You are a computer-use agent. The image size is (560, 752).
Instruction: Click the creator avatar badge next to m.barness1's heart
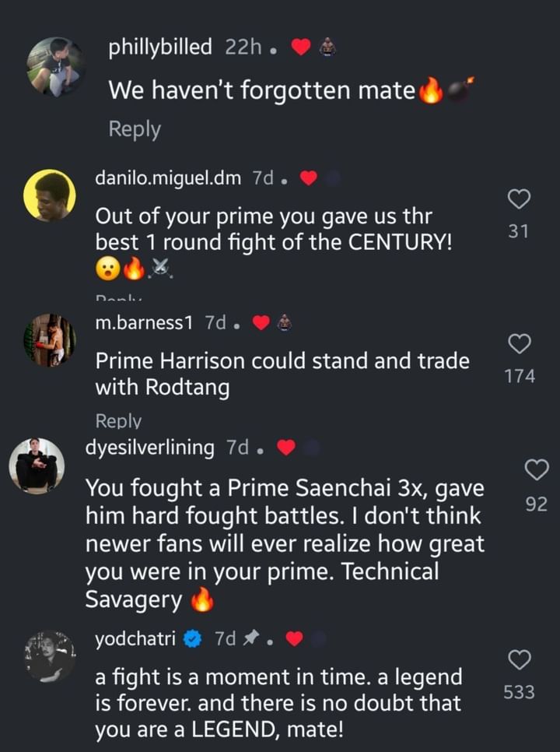pos(284,319)
